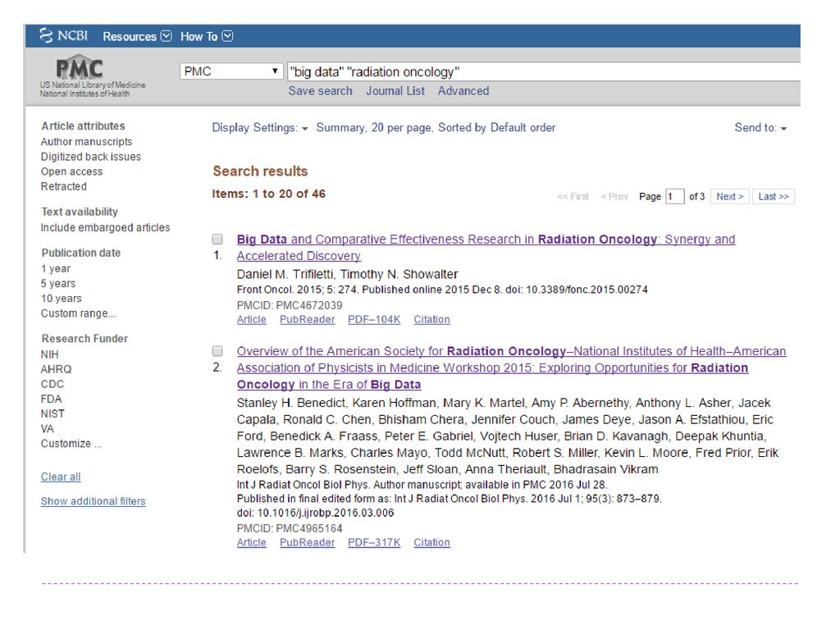This screenshot has height=630, width=840.
Task: Select Include embargoed articles filter
Action: tap(106, 228)
